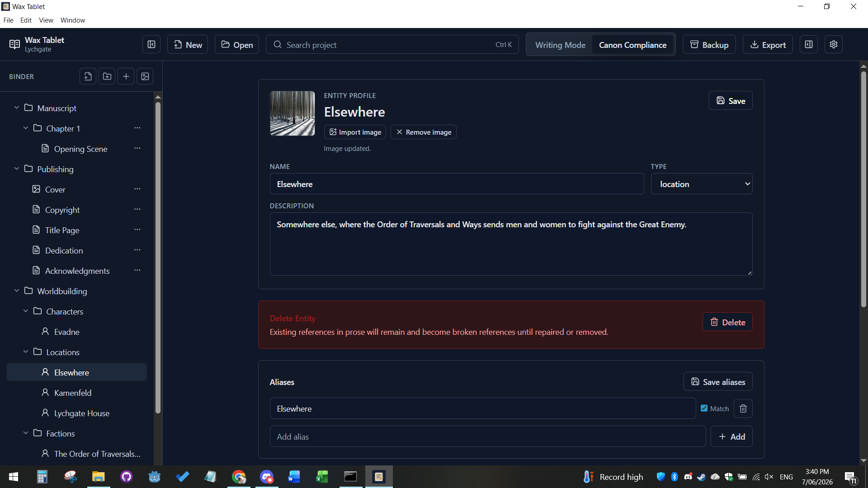Image resolution: width=868 pixels, height=488 pixels.
Task: Open options menu for Chapter 1
Action: (137, 128)
